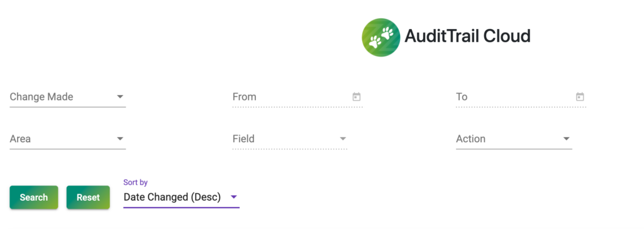
Task: Click the Change Made dropdown arrow
Action: point(120,97)
